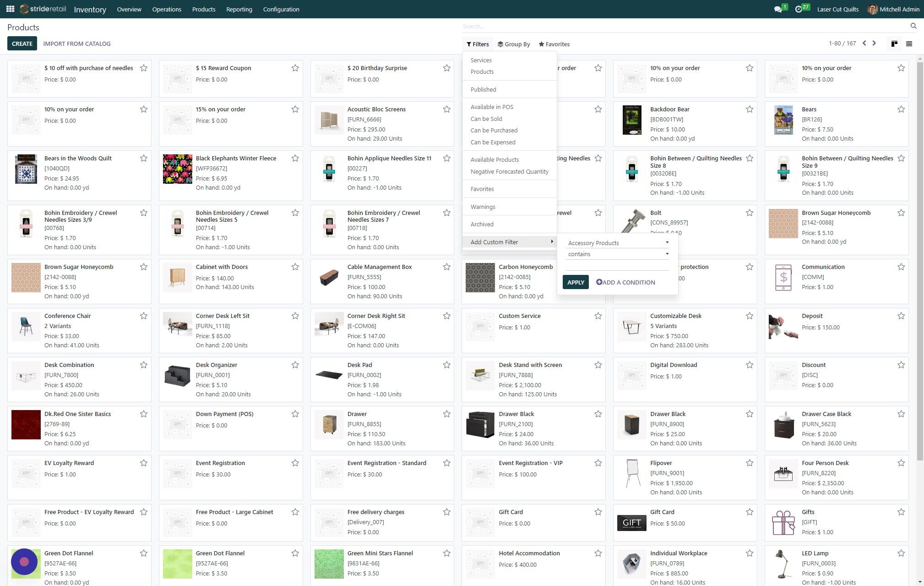Open Dk.Red One Sister Basics thumbnail
This screenshot has width=924, height=586.
[x=26, y=425]
